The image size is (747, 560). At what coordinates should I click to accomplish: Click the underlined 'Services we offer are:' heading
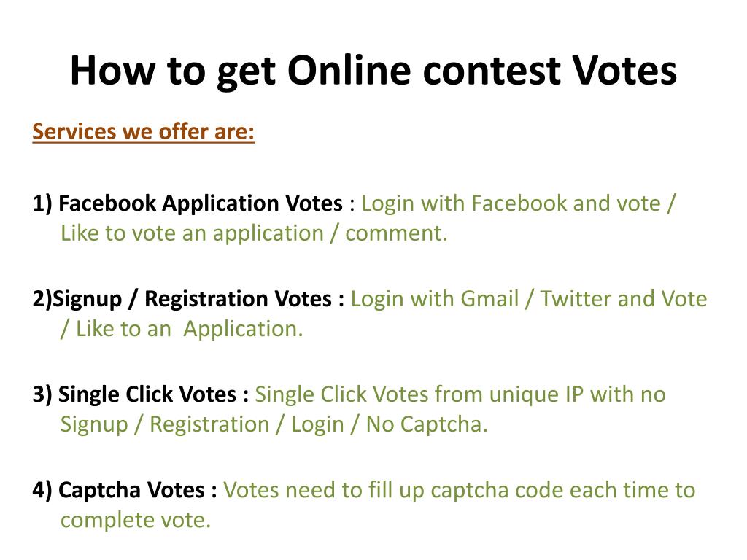point(144,131)
